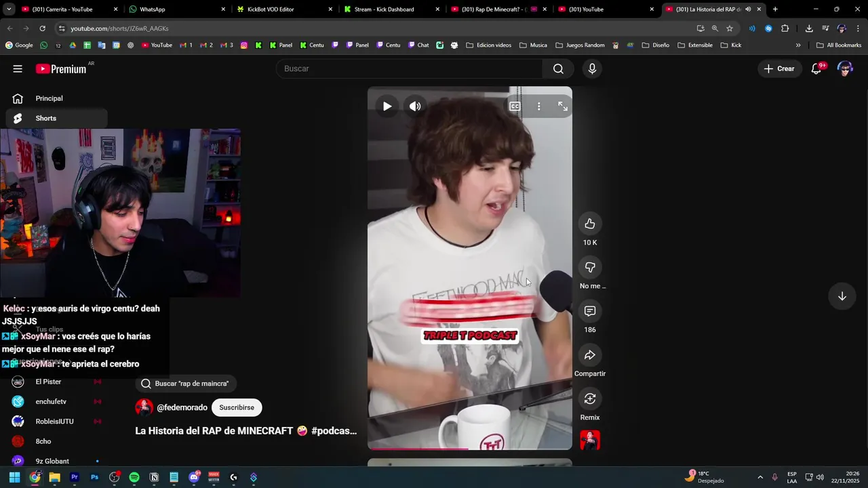Show hidden system tray icons
The width and height of the screenshot is (868, 488).
click(760, 477)
